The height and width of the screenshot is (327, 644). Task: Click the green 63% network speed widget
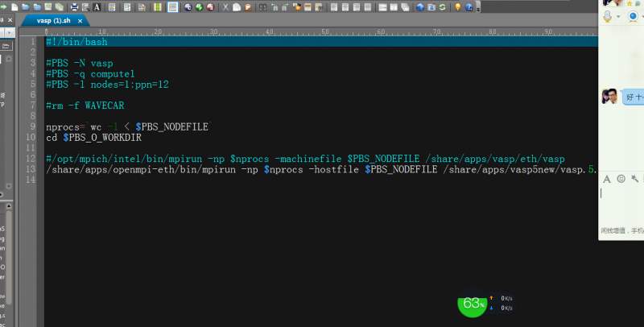click(472, 303)
